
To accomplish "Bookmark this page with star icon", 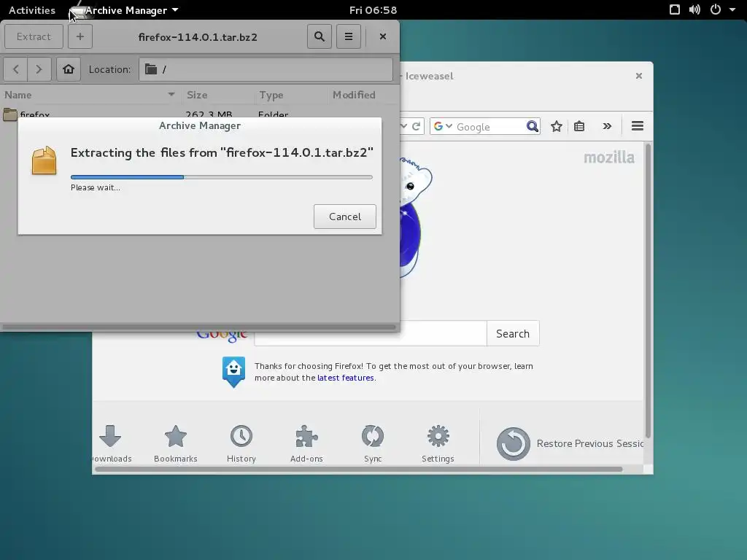I will (x=557, y=126).
